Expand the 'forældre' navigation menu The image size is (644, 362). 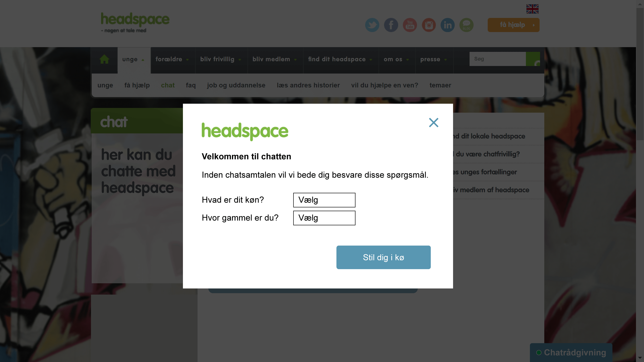(x=172, y=59)
